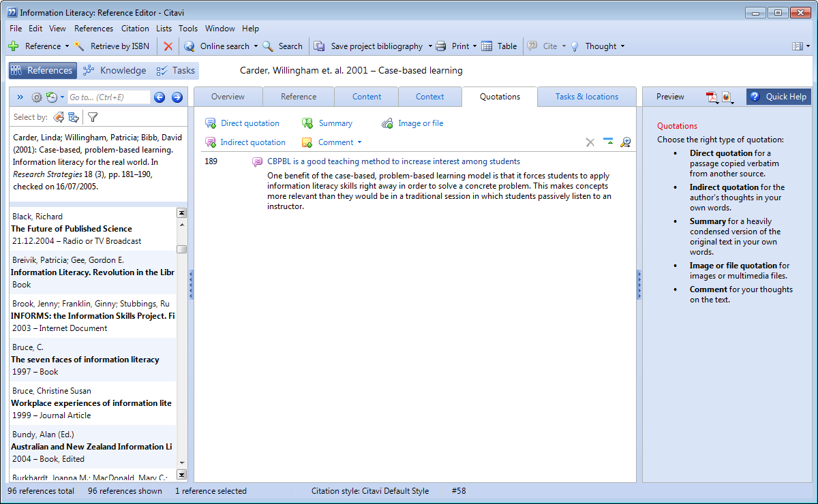
Task: Switch to the Tasks & locations tab
Action: pos(586,97)
